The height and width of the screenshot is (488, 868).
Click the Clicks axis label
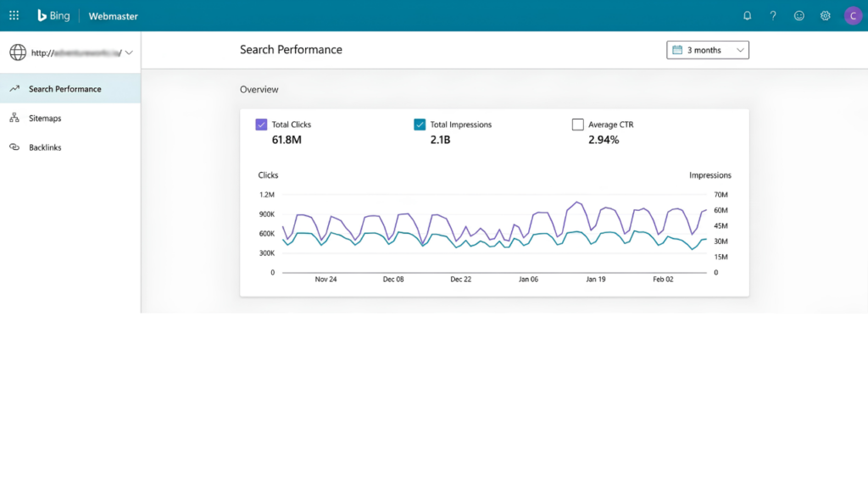[268, 175]
